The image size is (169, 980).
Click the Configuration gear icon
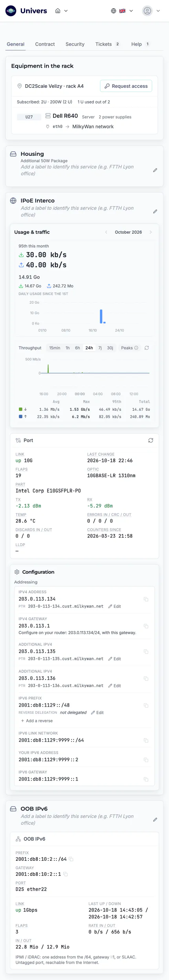pos(17,572)
